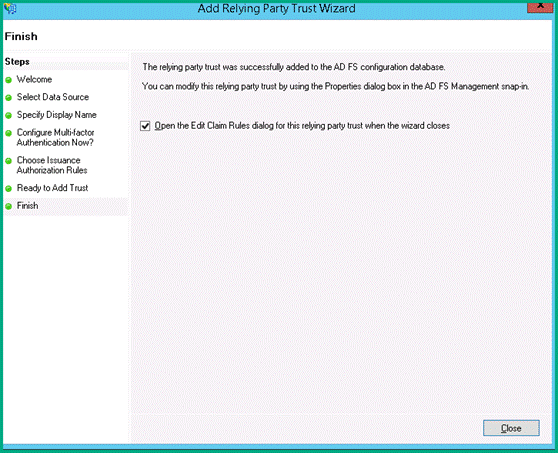Select the Finish step in sidebar

point(27,206)
